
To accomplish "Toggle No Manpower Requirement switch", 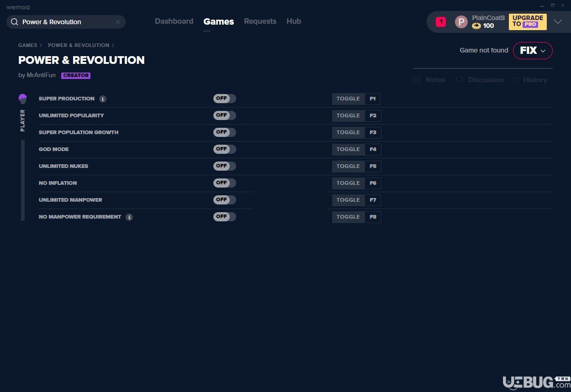I will (x=225, y=217).
